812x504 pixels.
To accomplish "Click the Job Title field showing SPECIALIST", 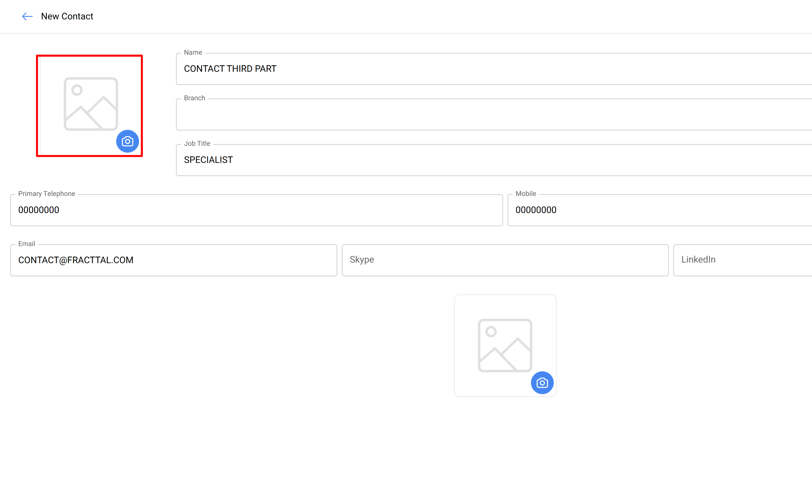I will coord(493,160).
